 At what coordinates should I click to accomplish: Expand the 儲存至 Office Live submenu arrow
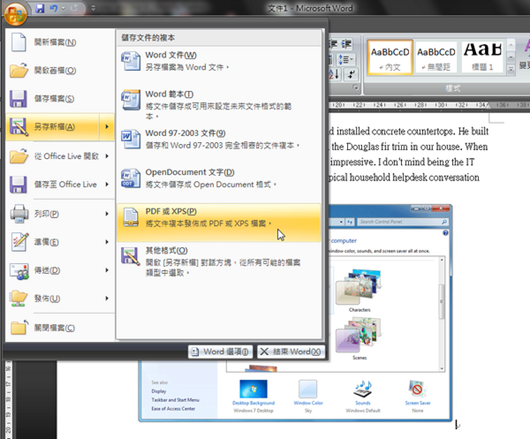click(x=107, y=184)
